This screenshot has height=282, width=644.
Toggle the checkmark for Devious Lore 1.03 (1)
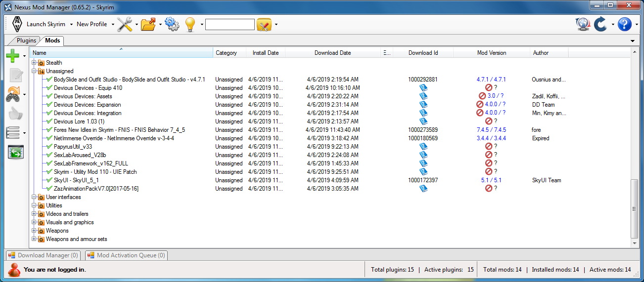[49, 121]
